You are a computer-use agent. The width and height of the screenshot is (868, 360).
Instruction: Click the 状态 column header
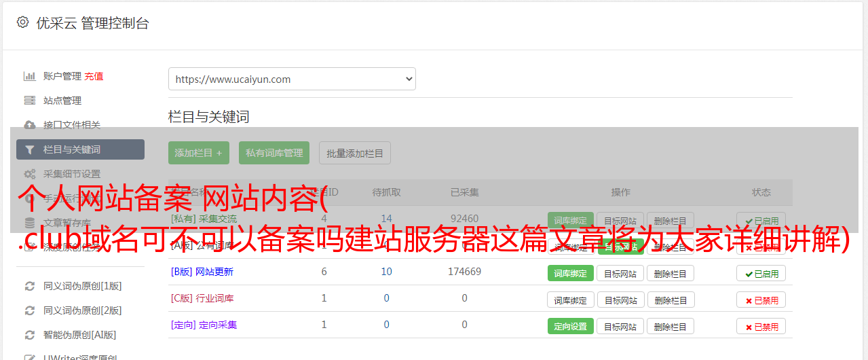tap(761, 192)
